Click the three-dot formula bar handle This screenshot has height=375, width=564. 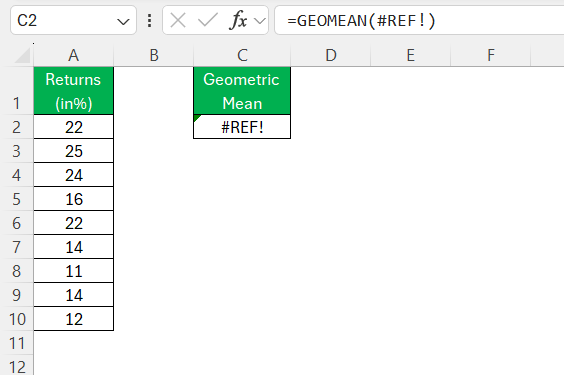pyautogui.click(x=150, y=20)
